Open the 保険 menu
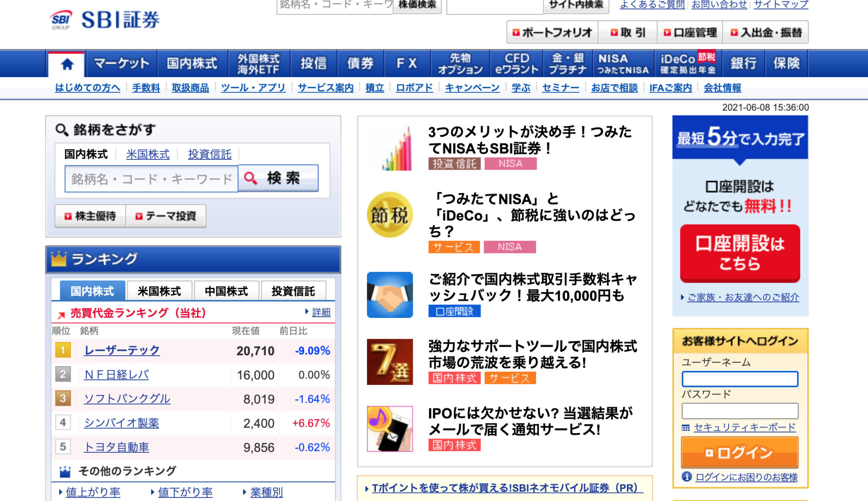This screenshot has height=501, width=868. point(787,64)
